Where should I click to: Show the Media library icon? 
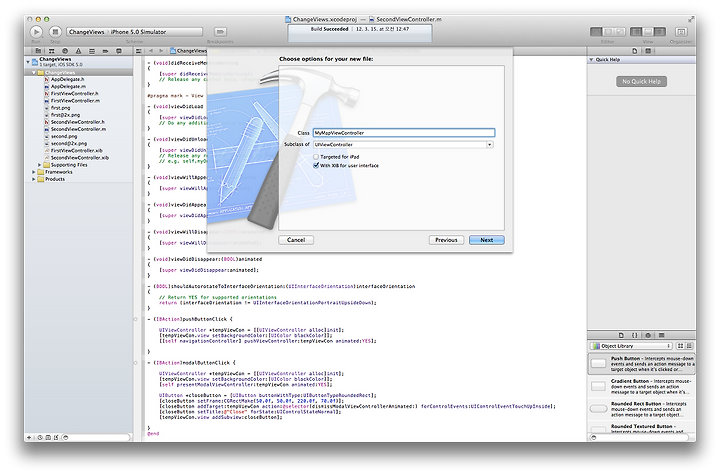(661, 335)
